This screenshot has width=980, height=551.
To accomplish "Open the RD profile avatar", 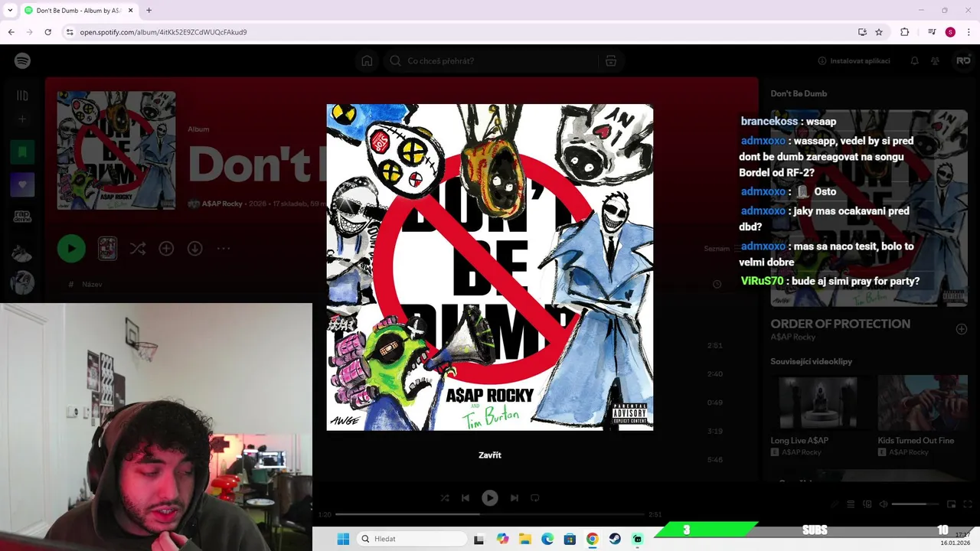I will (962, 60).
